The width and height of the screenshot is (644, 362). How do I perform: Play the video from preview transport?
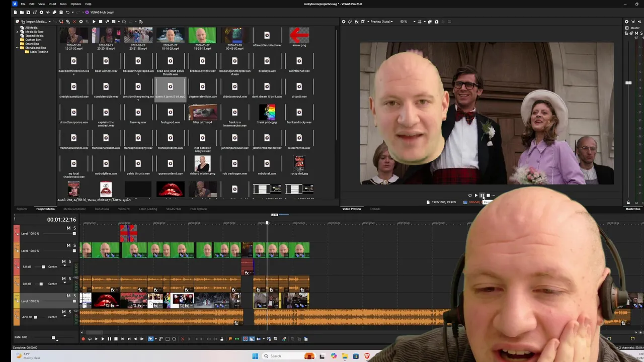(476, 195)
